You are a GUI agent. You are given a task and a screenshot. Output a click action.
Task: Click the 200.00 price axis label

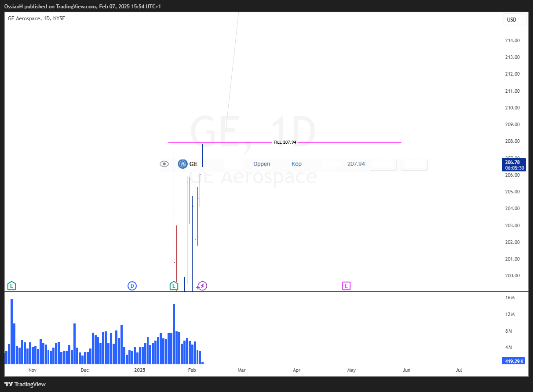pyautogui.click(x=512, y=276)
